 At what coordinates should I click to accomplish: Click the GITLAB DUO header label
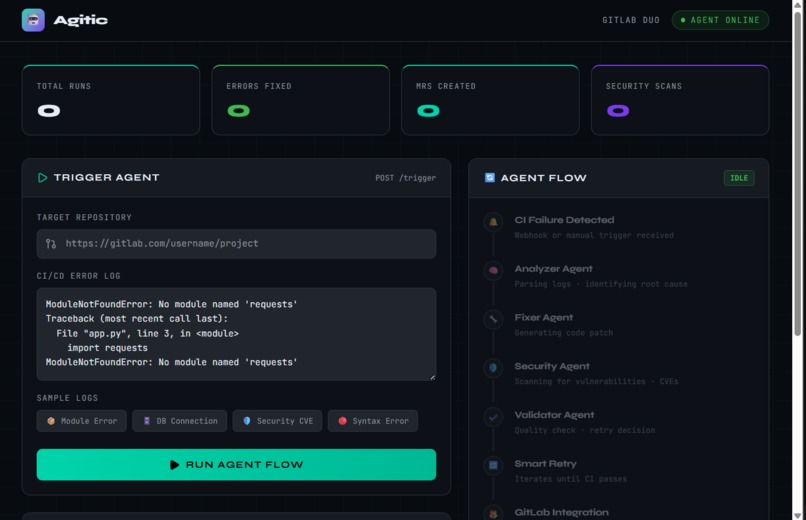[x=631, y=20]
